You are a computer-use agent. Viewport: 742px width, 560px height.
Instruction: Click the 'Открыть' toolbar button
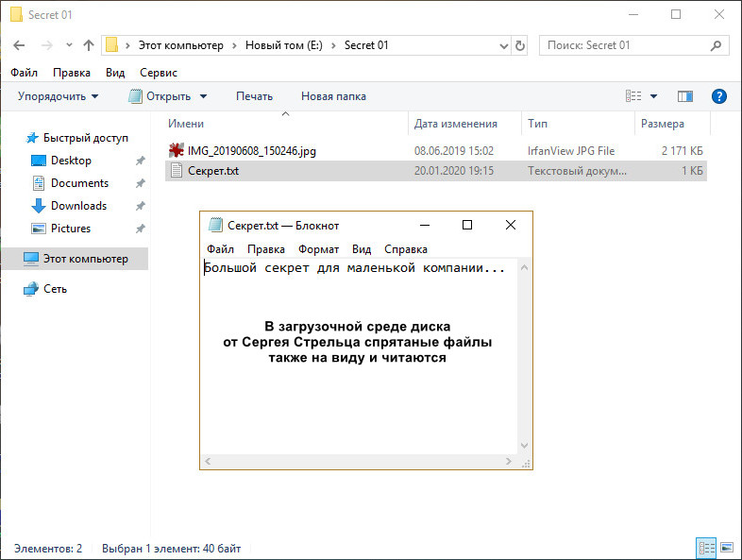(160, 96)
